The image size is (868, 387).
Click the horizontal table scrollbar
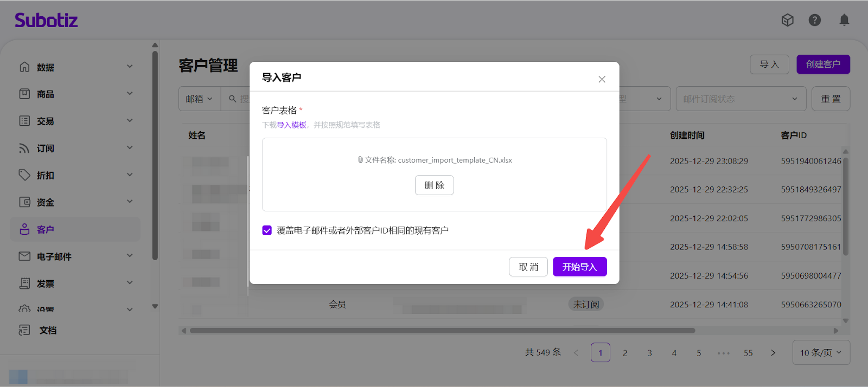[442, 331]
